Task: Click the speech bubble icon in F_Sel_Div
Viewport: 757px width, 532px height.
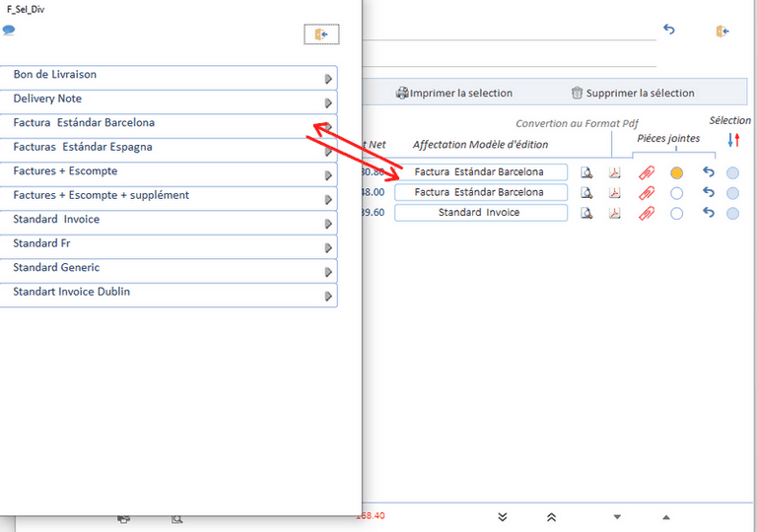Action: tap(9, 31)
